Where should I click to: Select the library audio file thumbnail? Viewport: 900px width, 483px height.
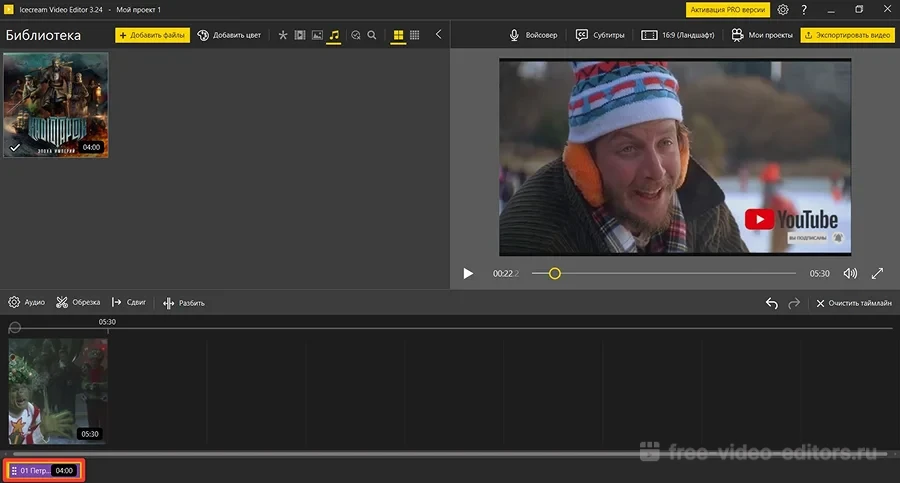(x=56, y=105)
